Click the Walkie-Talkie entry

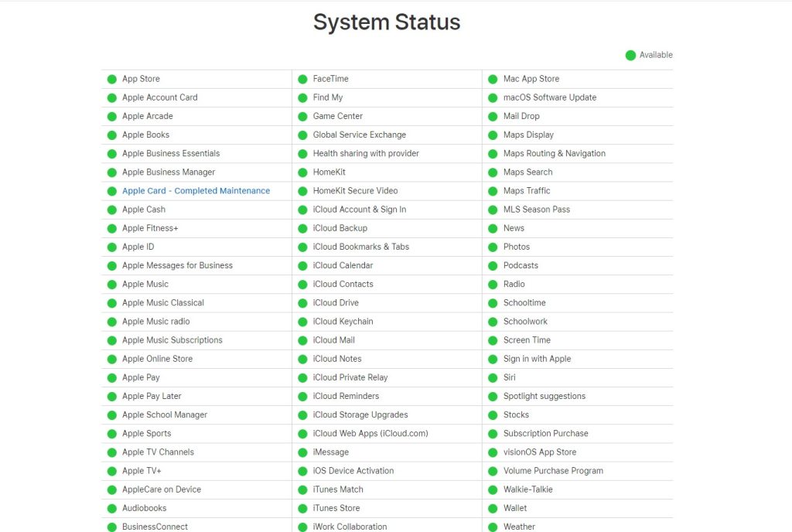point(528,489)
